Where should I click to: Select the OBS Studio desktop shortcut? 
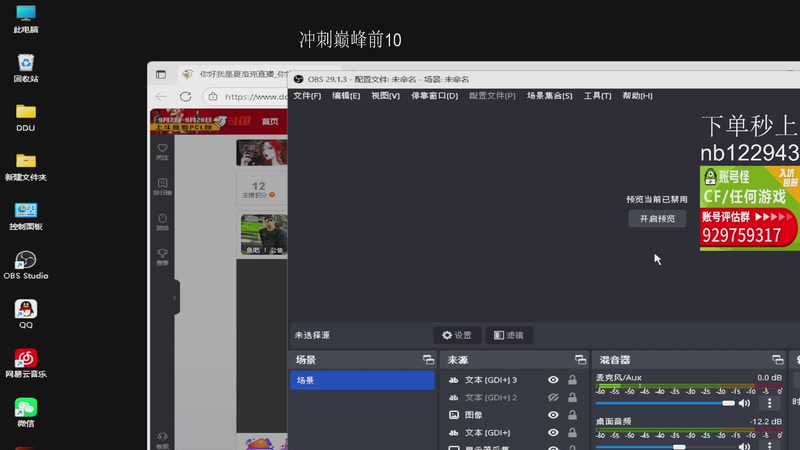pyautogui.click(x=26, y=265)
